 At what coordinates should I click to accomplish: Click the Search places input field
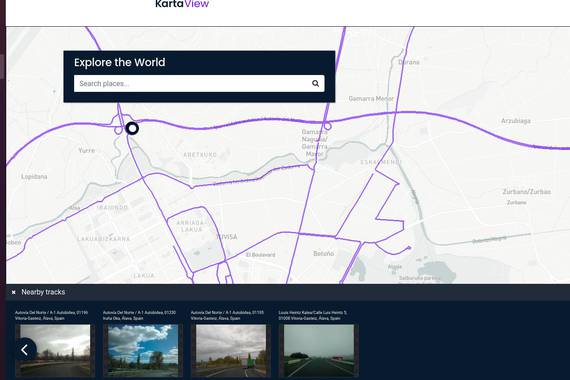[199, 84]
